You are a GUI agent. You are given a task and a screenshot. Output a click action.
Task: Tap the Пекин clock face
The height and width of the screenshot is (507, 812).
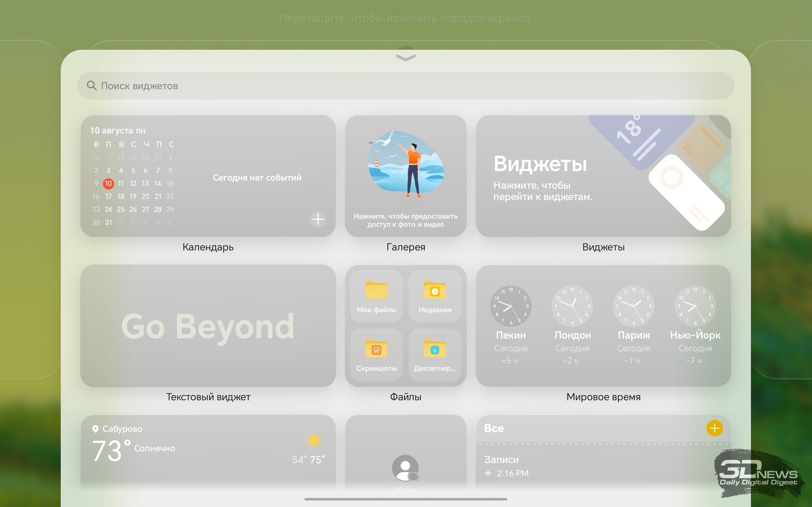[511, 306]
